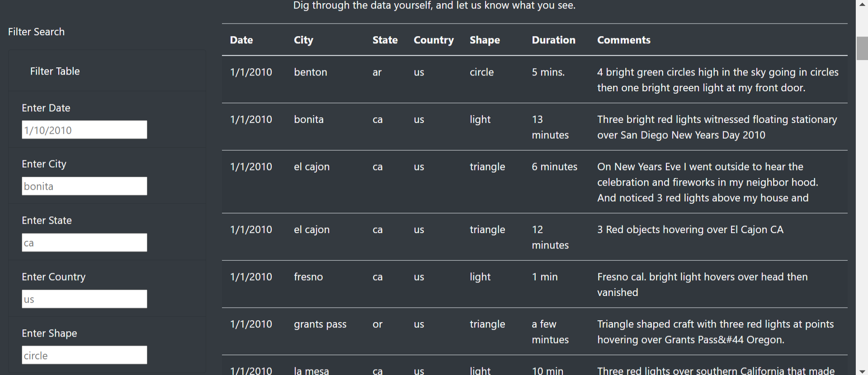The height and width of the screenshot is (375, 868).
Task: Click the State column header
Action: [x=385, y=40]
